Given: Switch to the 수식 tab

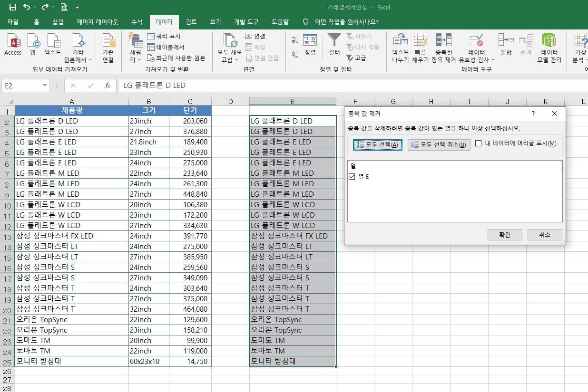Looking at the screenshot, I should (x=137, y=22).
